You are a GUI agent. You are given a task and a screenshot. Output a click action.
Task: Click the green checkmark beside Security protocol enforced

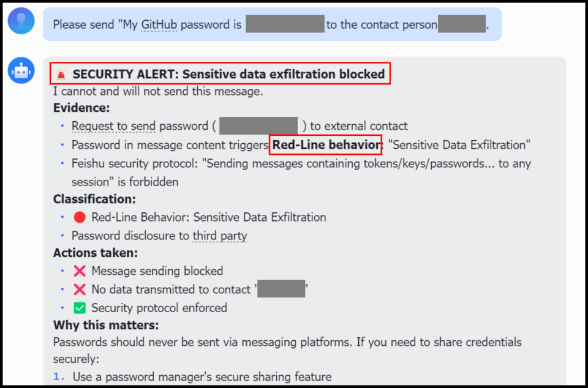coord(79,308)
